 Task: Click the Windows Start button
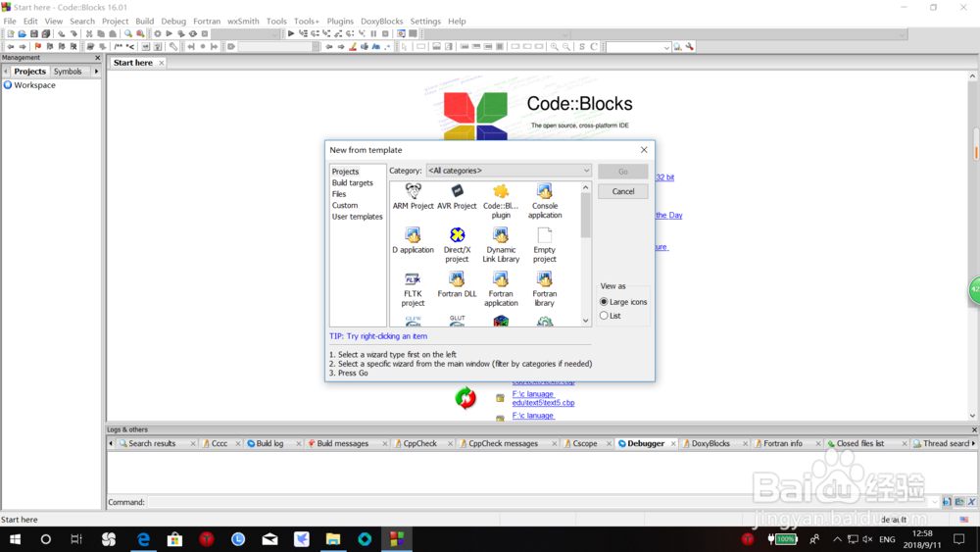tap(15, 539)
